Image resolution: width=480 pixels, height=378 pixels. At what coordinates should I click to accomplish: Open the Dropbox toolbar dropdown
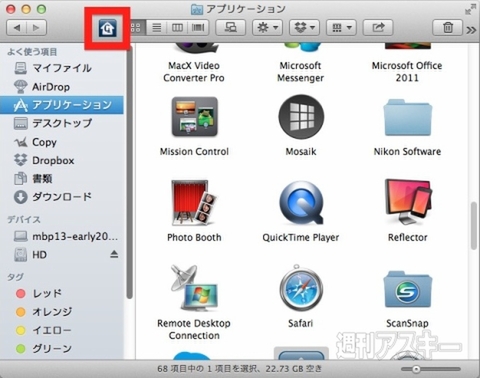[x=304, y=28]
